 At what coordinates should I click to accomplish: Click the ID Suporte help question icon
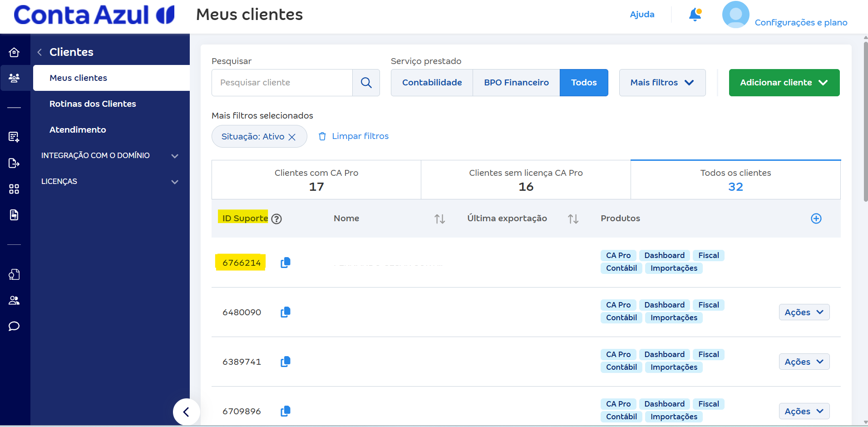[x=276, y=219]
